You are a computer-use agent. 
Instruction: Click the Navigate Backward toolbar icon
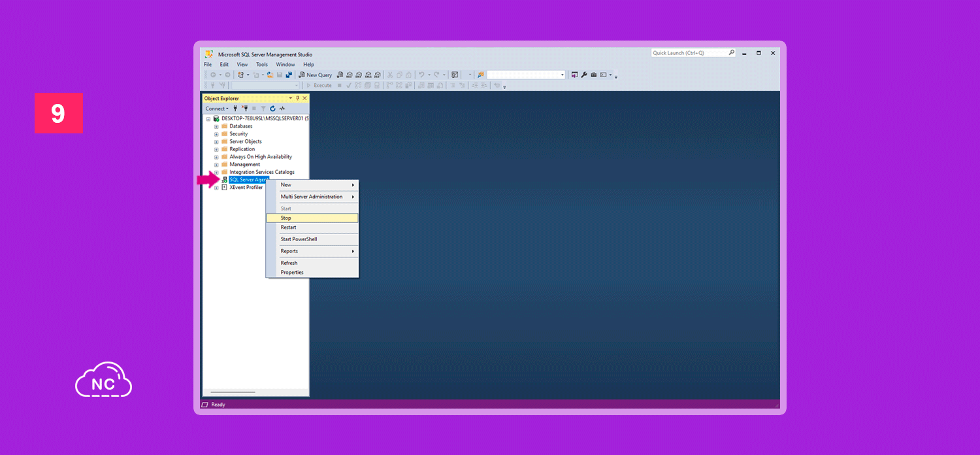(213, 75)
